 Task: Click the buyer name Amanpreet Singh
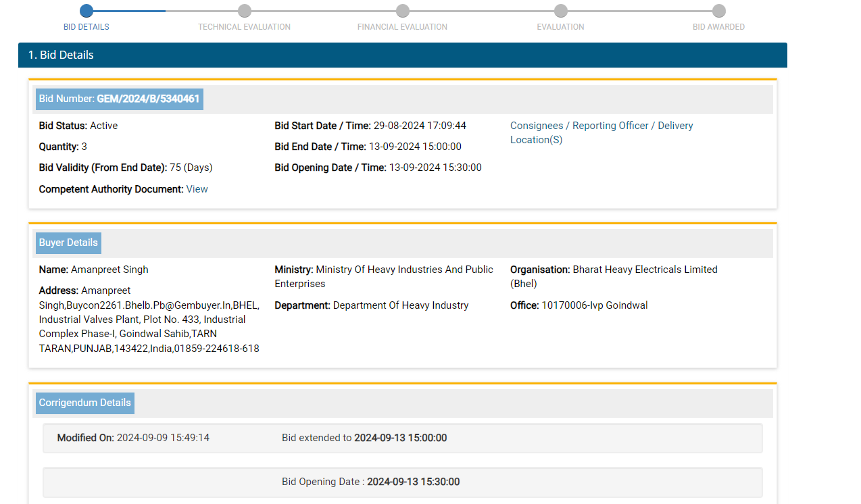(93, 270)
